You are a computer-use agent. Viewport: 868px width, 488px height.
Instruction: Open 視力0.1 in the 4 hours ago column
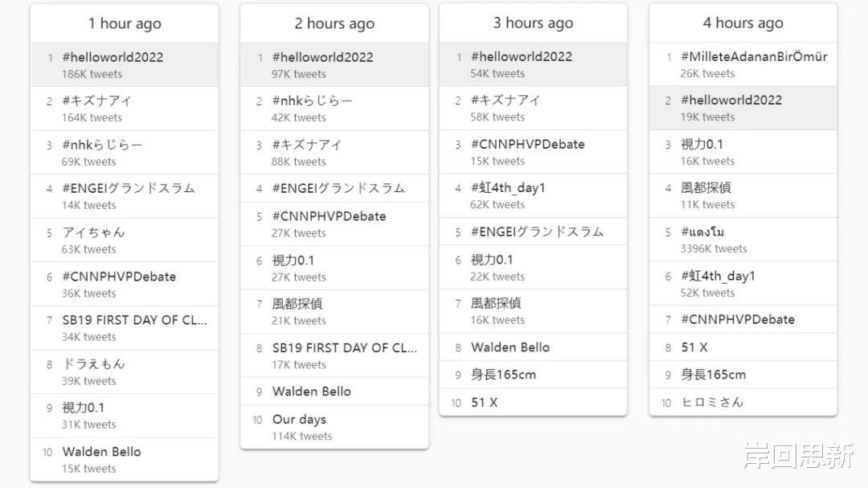coord(702,145)
